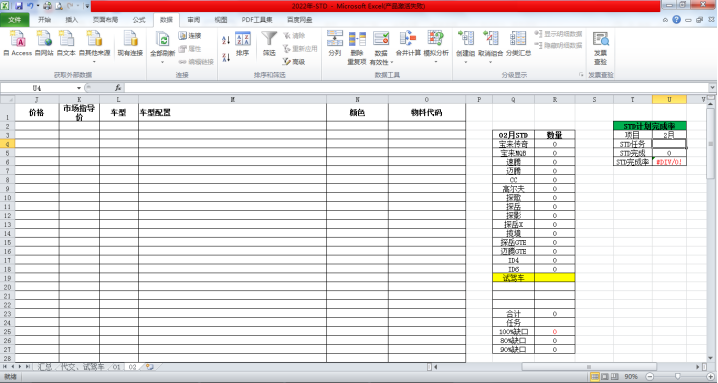Click quick print icon in quick access toolbar

pyautogui.click(x=48, y=6)
